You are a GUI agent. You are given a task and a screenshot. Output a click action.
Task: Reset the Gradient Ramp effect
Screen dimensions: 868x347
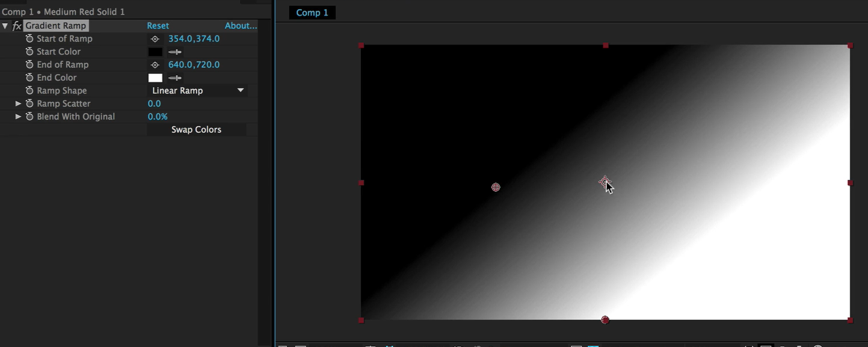tap(158, 26)
